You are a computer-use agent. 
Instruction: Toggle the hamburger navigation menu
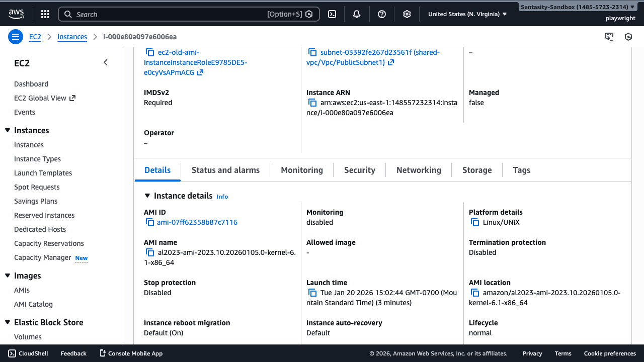tap(16, 37)
